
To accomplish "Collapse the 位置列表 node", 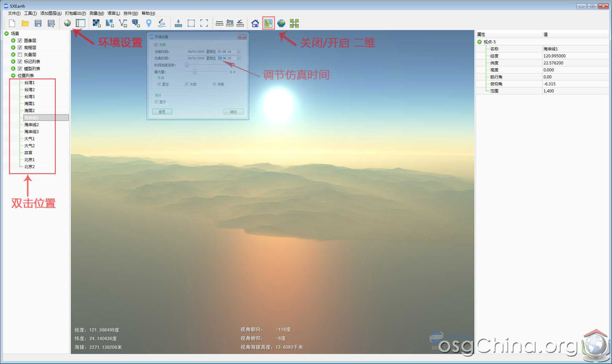I will pos(13,75).
